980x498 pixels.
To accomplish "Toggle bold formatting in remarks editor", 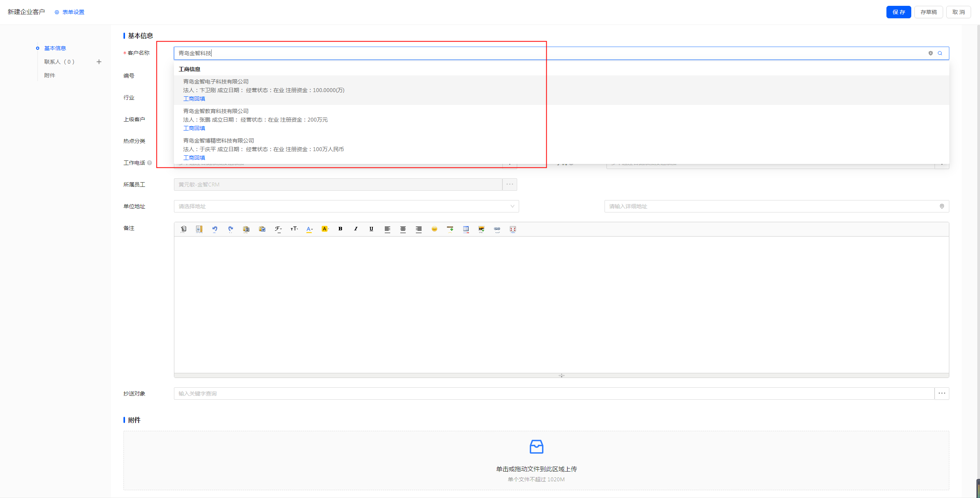I will point(340,229).
